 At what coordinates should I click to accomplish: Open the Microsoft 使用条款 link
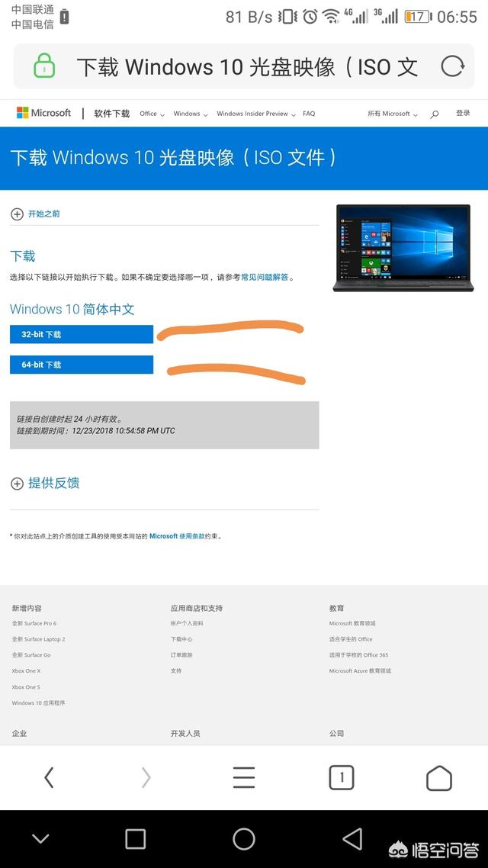pos(177,536)
